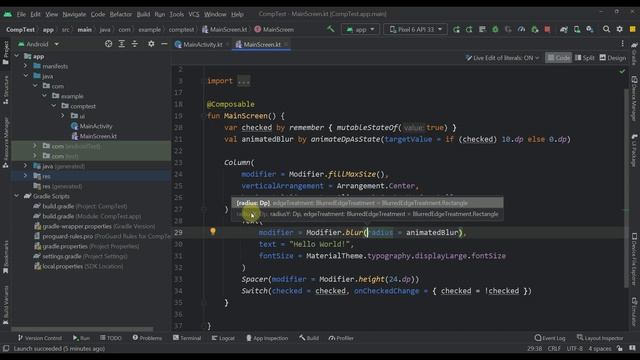Click the yellow account icon in toolbar
The width and height of the screenshot is (640, 360).
[633, 29]
